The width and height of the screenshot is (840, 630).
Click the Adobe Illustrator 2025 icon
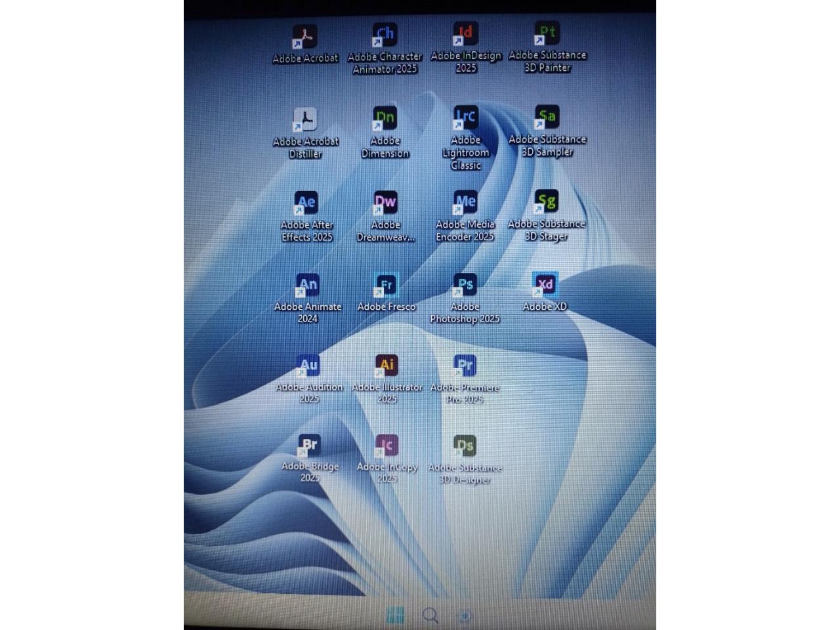pos(387,366)
